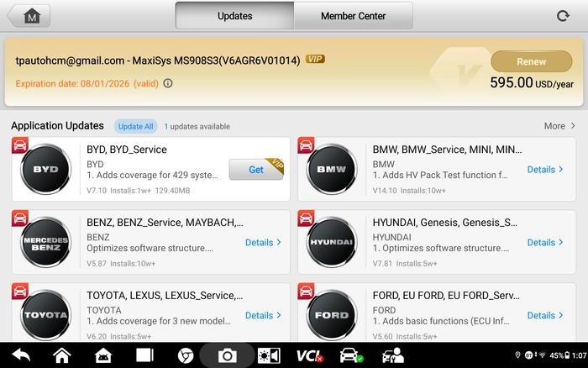This screenshot has width=588, height=368.
Task: Select title 'TOYOTA, LEXUS, LEXUS_Service,...'
Action: coord(165,296)
